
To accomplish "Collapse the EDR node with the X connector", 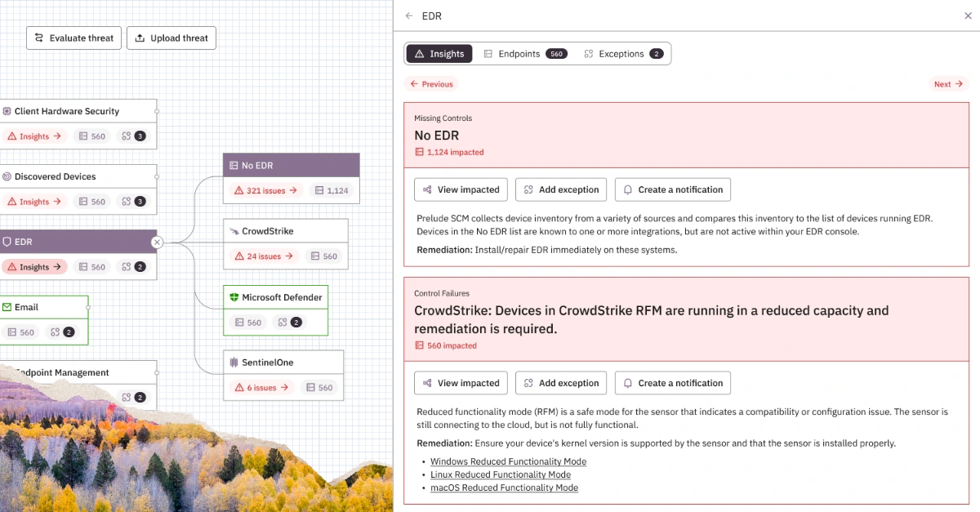I will (x=158, y=242).
